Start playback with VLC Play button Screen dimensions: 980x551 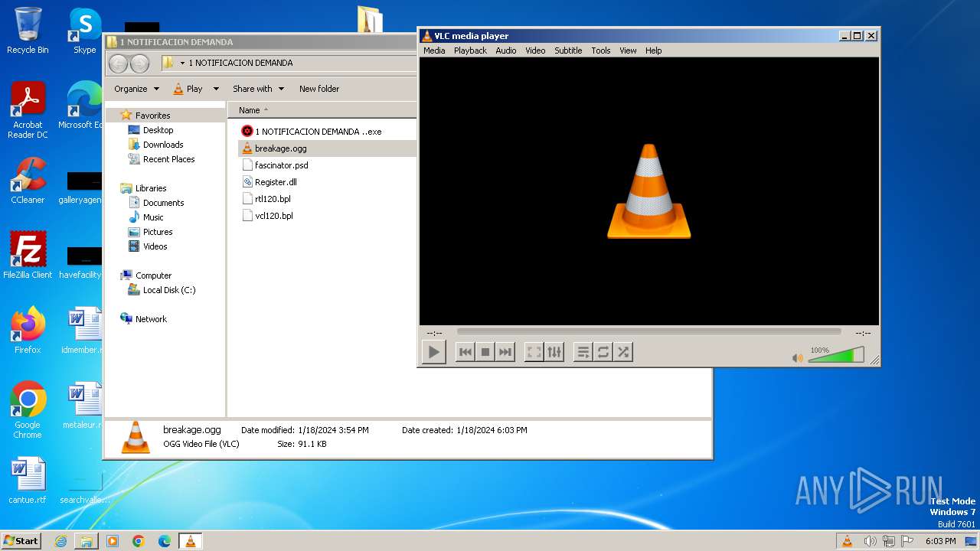[x=433, y=352]
